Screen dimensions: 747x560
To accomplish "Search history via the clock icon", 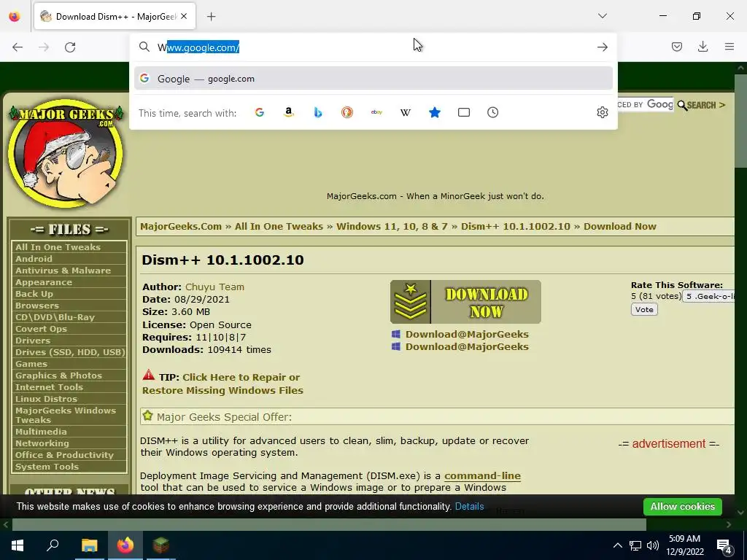I will (x=492, y=112).
